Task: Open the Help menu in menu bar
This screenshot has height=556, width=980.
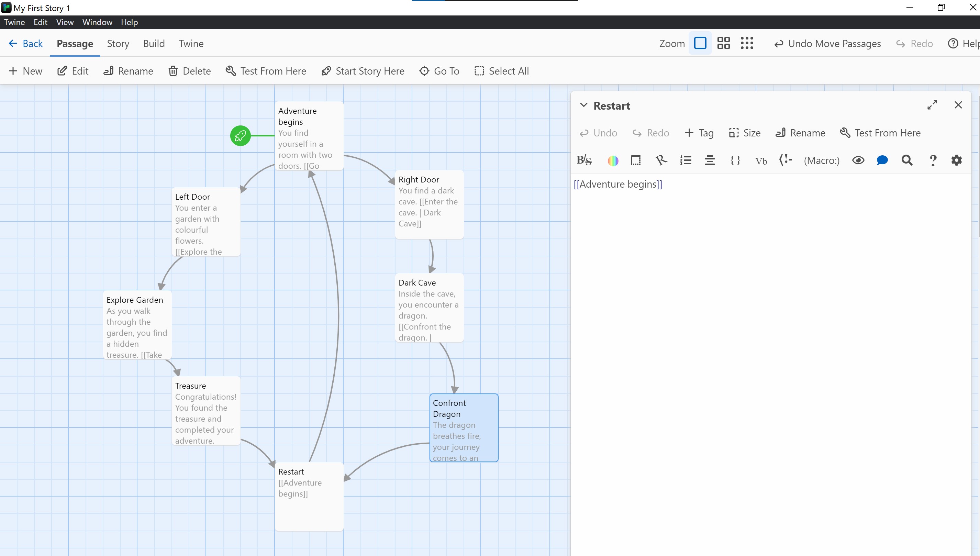Action: click(x=130, y=22)
